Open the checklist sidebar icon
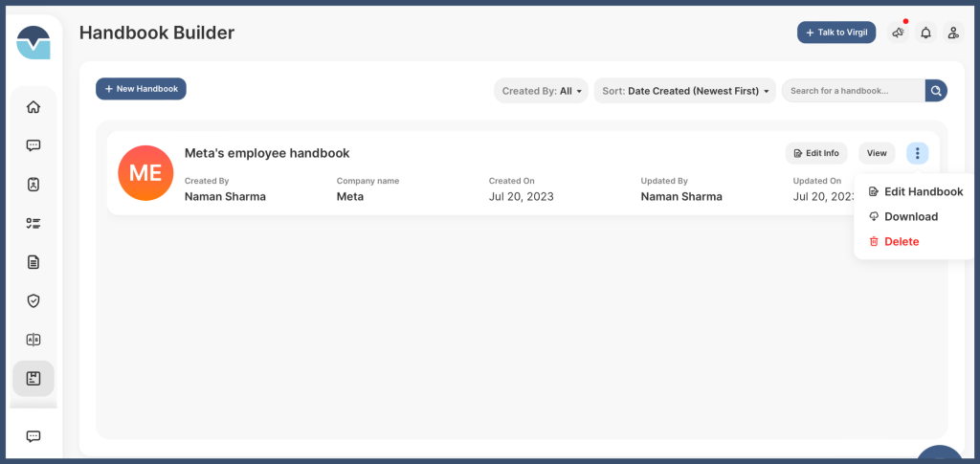Viewport: 980px width, 464px height. 33,224
